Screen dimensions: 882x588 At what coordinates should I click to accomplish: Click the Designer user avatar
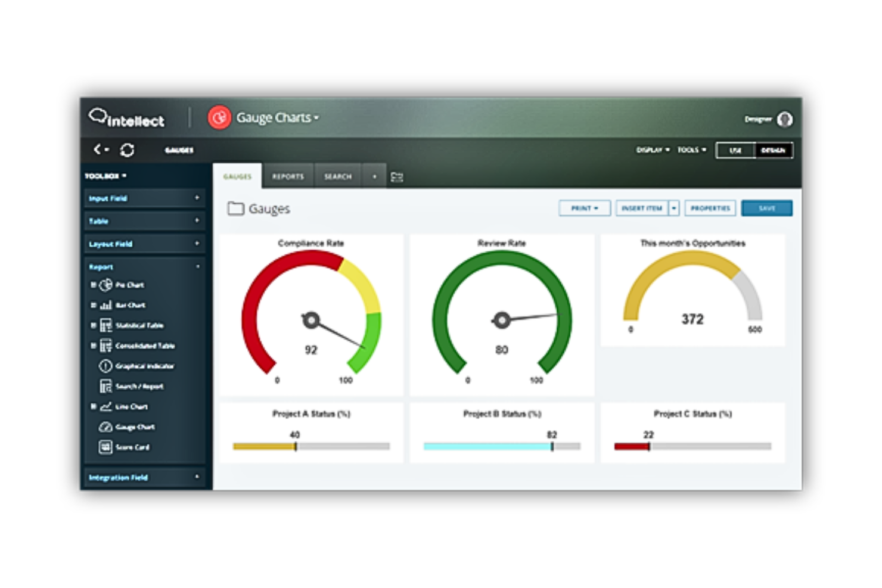coord(785,119)
